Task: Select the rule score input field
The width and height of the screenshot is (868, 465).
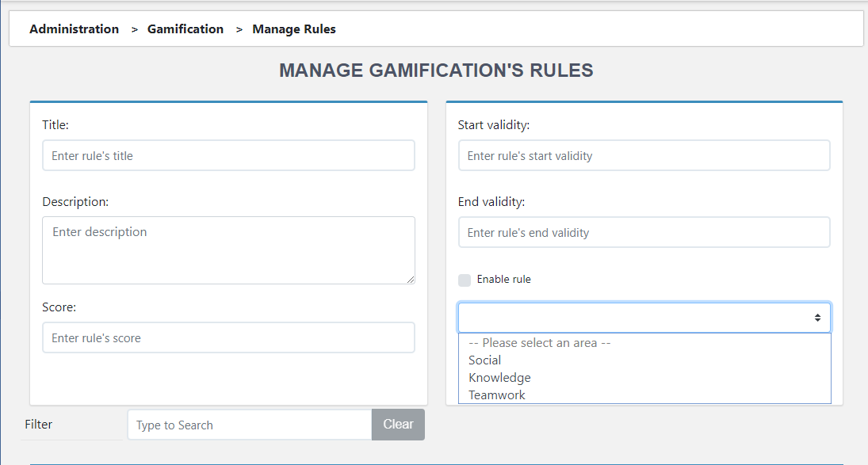Action: [x=228, y=337]
